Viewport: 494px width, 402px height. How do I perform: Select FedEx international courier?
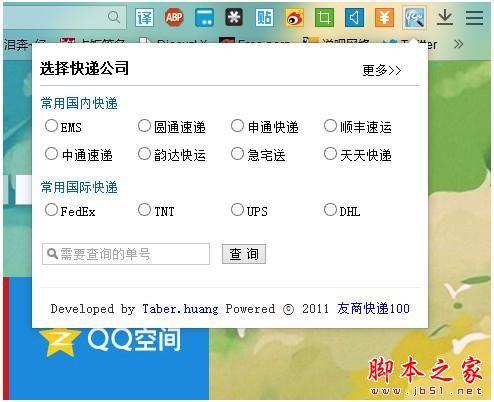click(51, 210)
